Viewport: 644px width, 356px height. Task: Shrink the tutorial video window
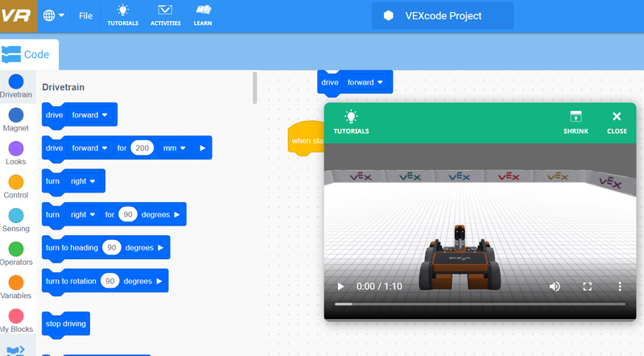coord(576,122)
